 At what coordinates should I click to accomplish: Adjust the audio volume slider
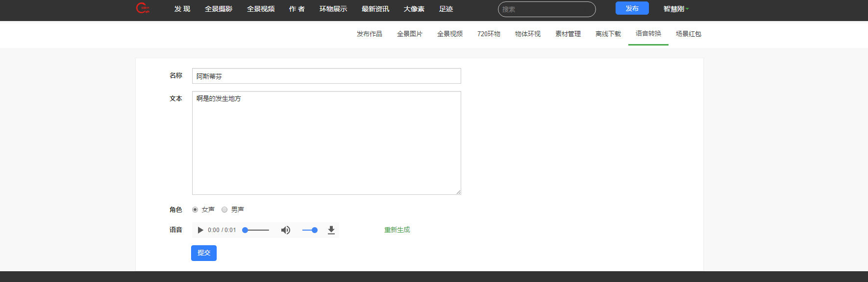click(309, 230)
